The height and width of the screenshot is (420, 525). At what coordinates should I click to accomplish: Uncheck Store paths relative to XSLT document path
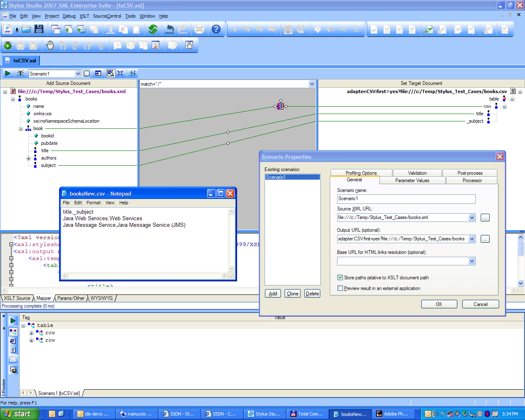(x=340, y=278)
